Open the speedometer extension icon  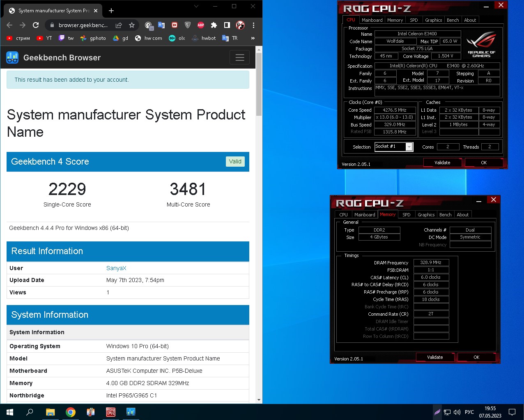pyautogui.click(x=149, y=25)
